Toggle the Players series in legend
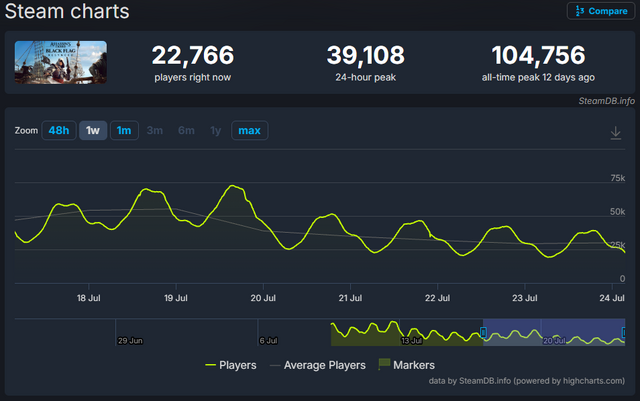 tap(231, 365)
